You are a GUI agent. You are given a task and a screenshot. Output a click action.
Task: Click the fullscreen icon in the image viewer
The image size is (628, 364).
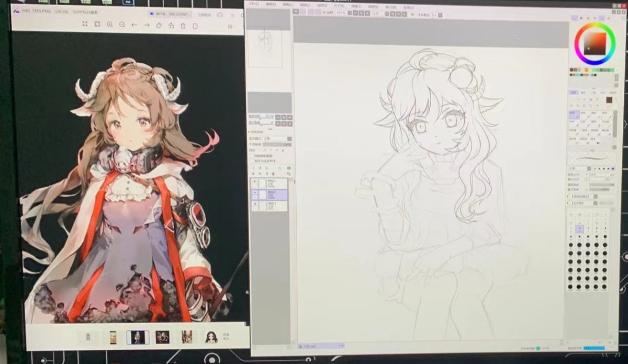click(x=85, y=24)
